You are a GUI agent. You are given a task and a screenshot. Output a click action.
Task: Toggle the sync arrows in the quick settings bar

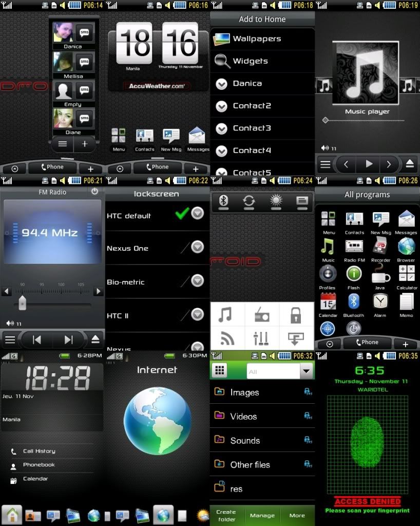[249, 201]
